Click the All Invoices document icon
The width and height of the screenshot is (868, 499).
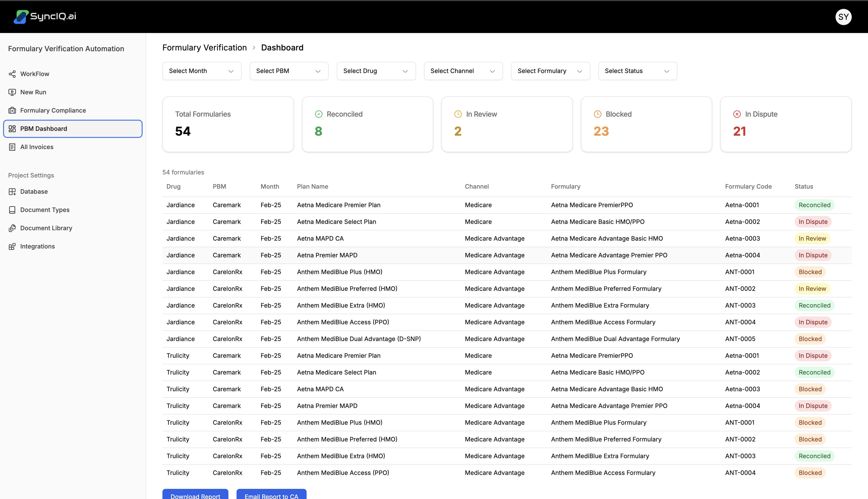(x=12, y=147)
